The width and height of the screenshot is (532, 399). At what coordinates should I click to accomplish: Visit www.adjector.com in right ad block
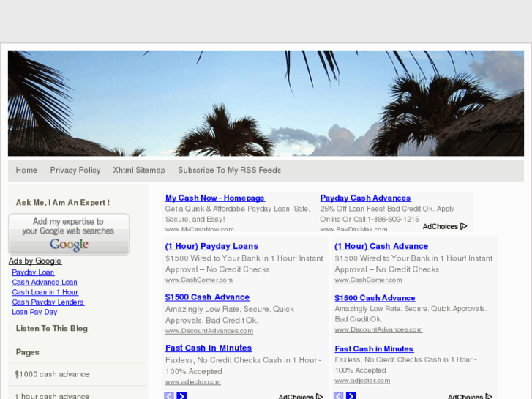[x=362, y=380]
